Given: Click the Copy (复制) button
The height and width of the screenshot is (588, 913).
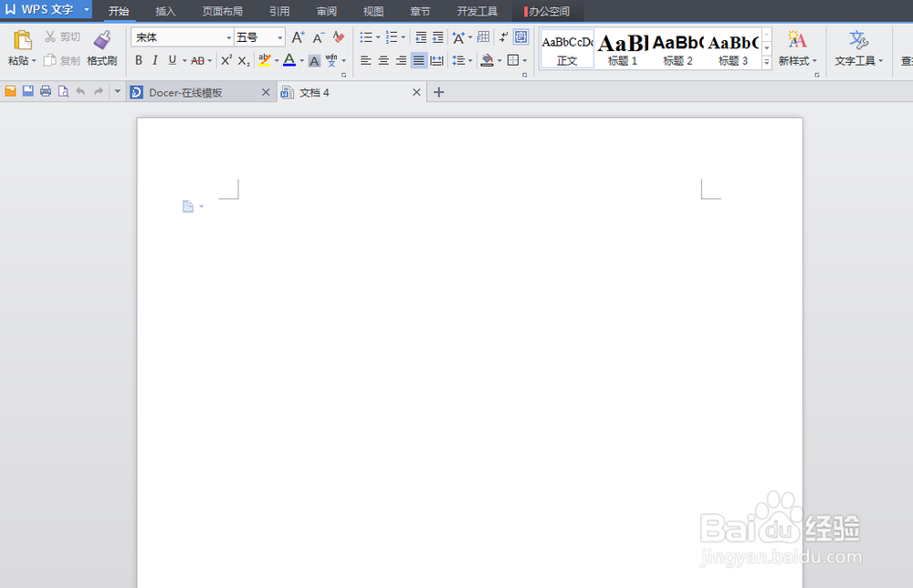Looking at the screenshot, I should coord(62,60).
